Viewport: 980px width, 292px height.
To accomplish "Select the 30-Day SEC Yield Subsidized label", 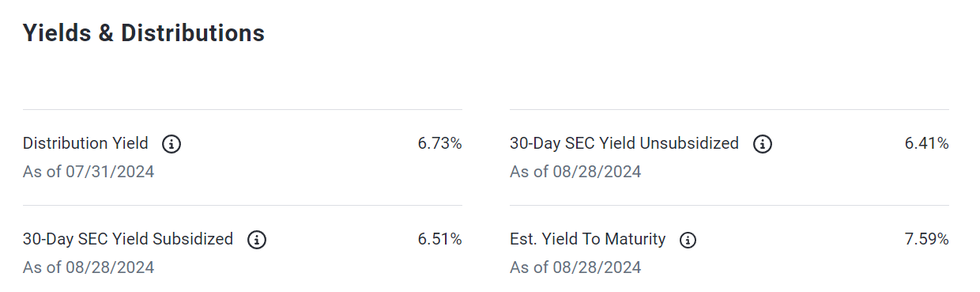I will [128, 239].
